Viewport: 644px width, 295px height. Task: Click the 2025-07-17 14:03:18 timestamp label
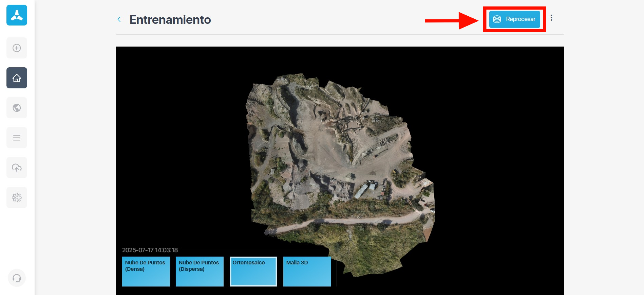click(150, 250)
